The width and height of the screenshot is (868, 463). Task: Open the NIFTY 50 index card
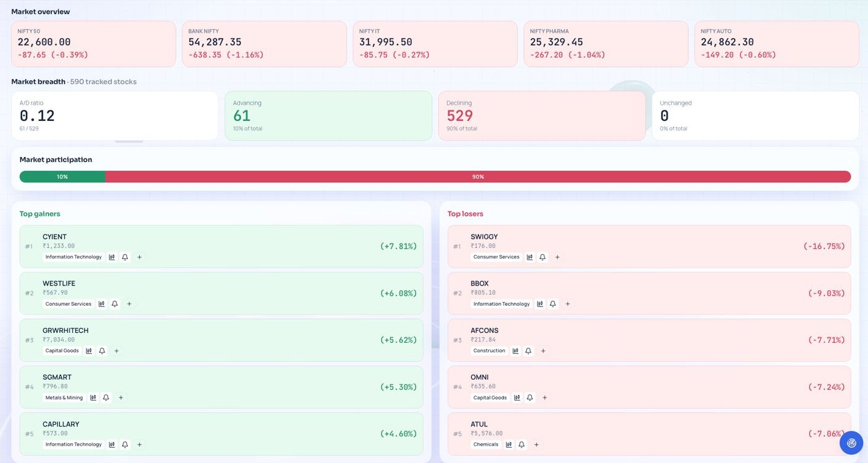tap(94, 44)
